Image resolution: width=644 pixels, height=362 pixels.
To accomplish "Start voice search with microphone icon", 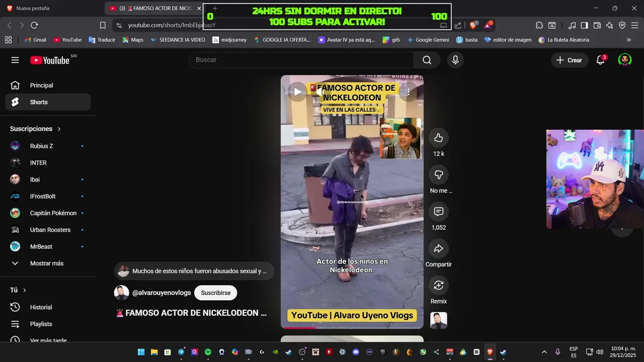I will click(x=455, y=60).
